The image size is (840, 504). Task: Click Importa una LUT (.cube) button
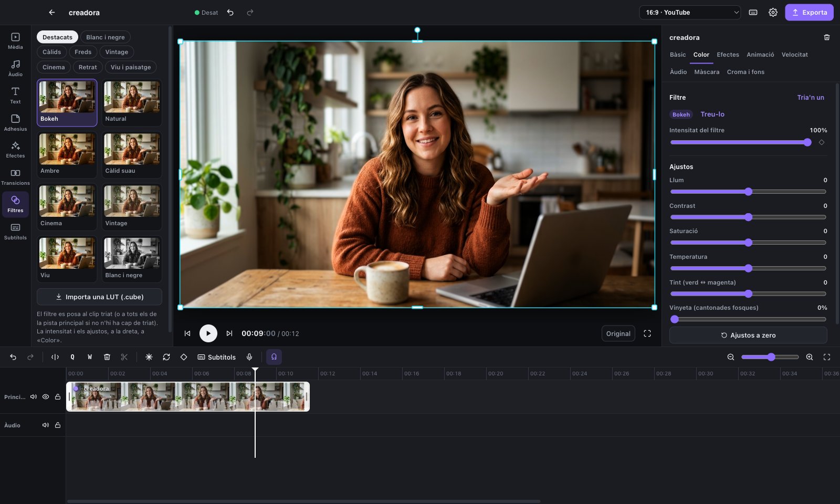pyautogui.click(x=99, y=297)
